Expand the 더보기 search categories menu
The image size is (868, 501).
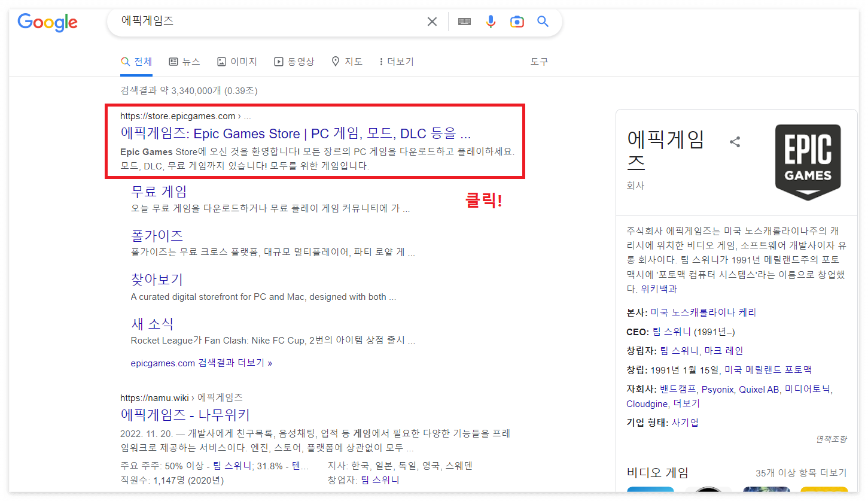point(395,60)
